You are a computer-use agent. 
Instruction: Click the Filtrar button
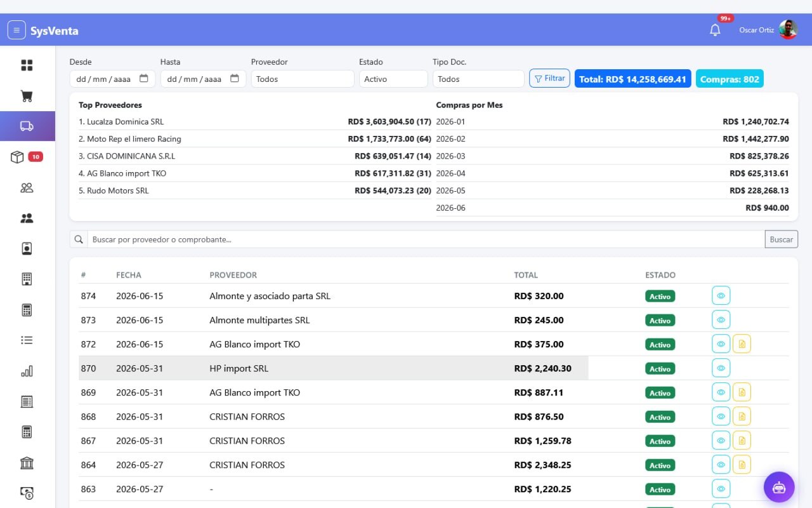pos(549,78)
